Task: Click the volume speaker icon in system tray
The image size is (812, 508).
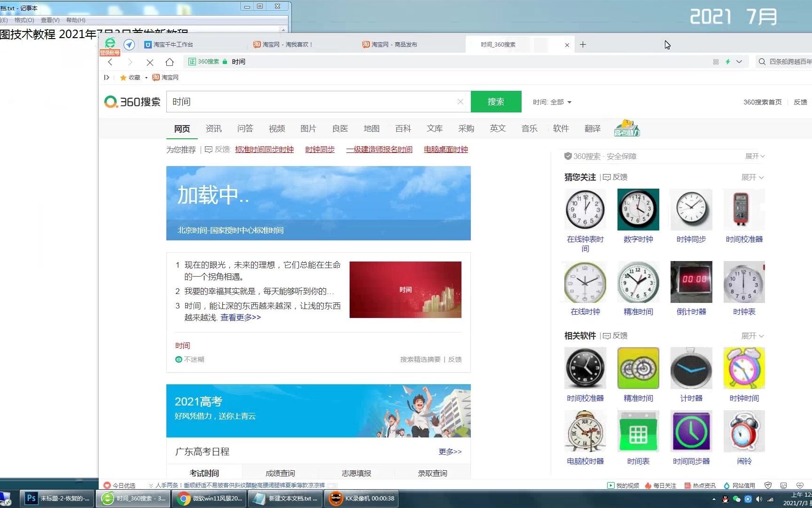Action: click(759, 499)
